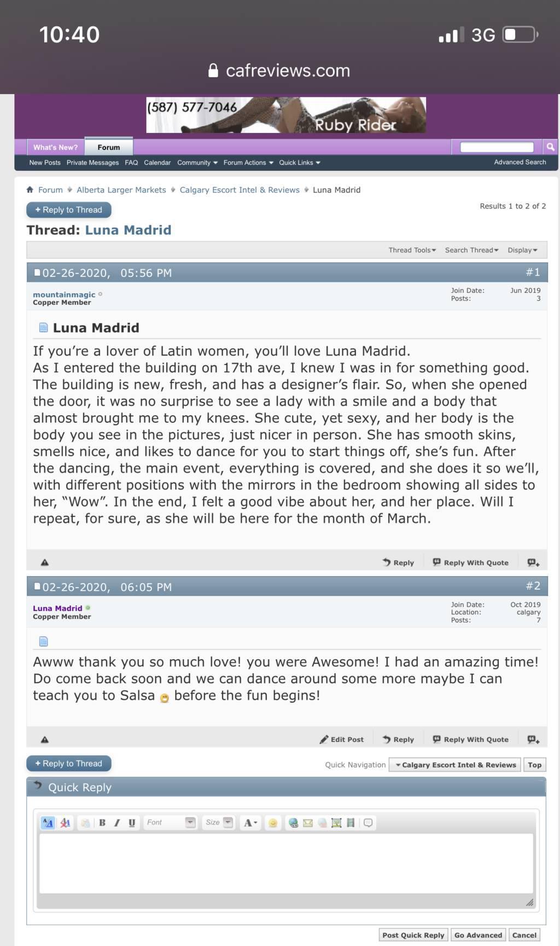Click the remove text formatting icon
This screenshot has height=946, width=560.
(x=65, y=822)
